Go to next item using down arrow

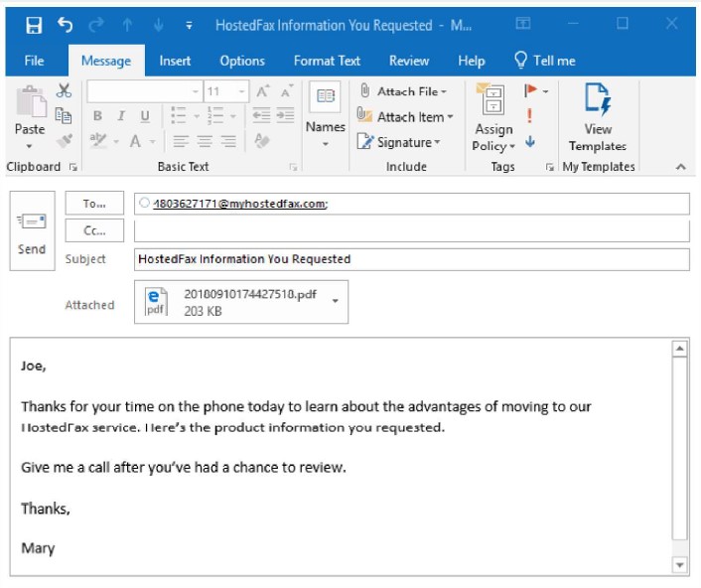(158, 25)
